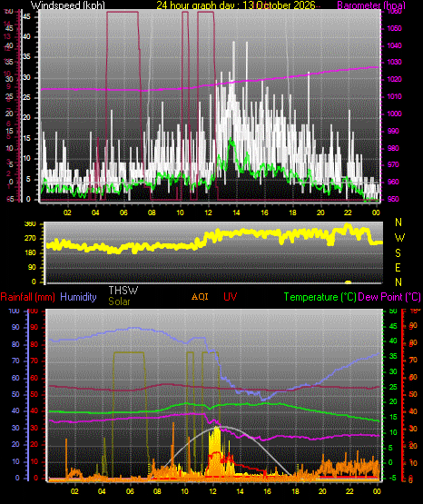Screen dimensions: 423x504
Task: Click the S compass direction label
Action: point(398,253)
